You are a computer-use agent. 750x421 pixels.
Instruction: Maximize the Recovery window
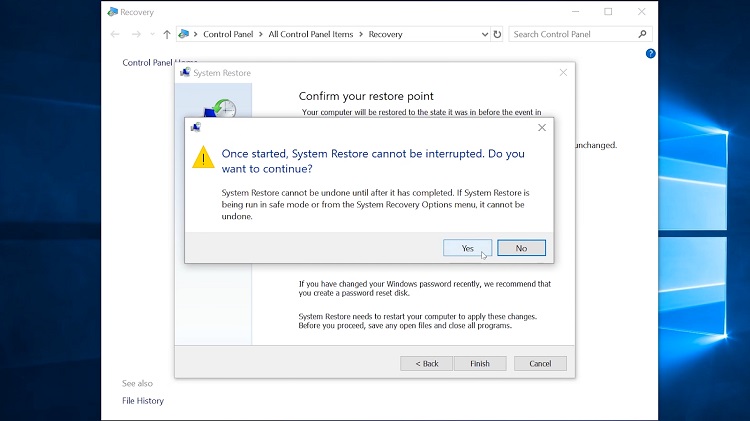coord(608,11)
